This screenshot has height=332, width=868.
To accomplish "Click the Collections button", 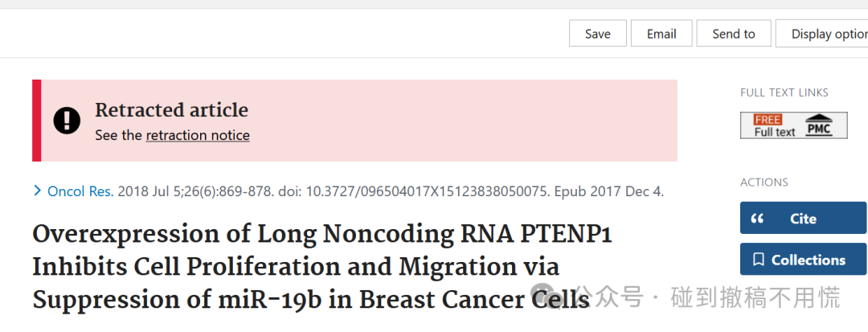I will [x=803, y=260].
